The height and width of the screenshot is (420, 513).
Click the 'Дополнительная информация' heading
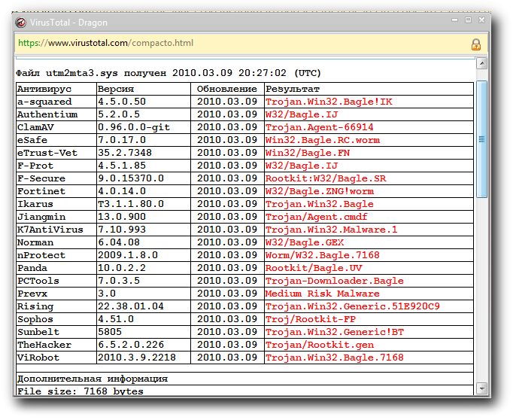(93, 379)
